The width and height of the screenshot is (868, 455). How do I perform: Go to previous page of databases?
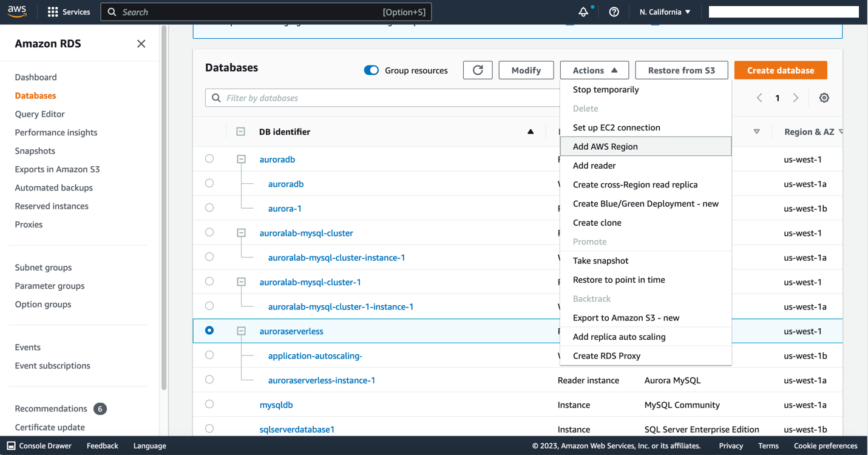pyautogui.click(x=759, y=98)
